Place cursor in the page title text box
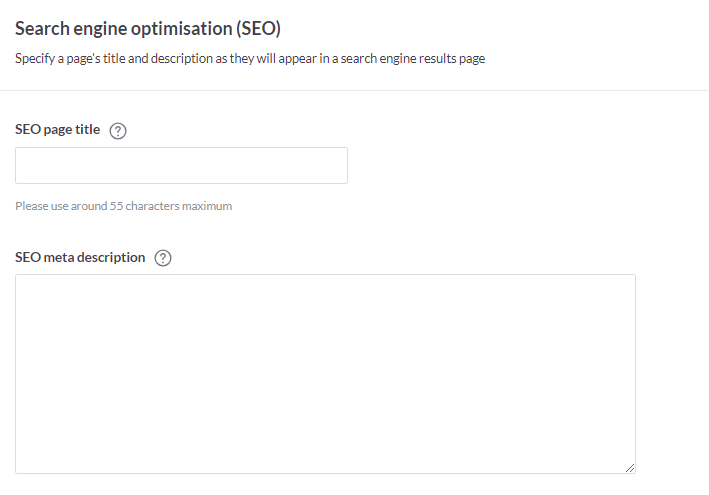Screen dimensions: 709x495 point(181,166)
